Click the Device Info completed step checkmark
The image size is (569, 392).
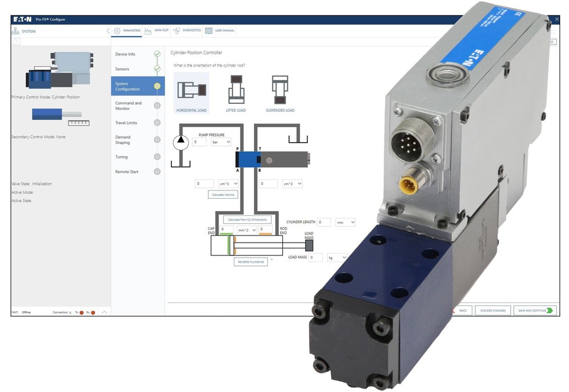(157, 54)
